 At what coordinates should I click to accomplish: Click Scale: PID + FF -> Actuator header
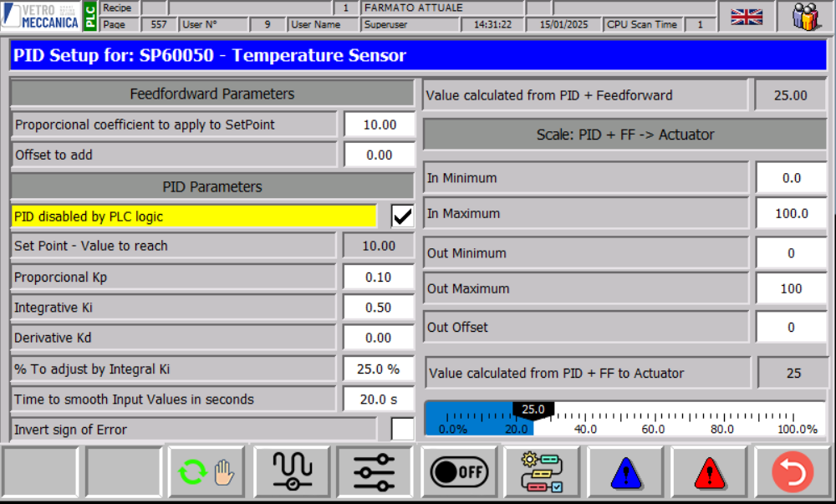[624, 135]
